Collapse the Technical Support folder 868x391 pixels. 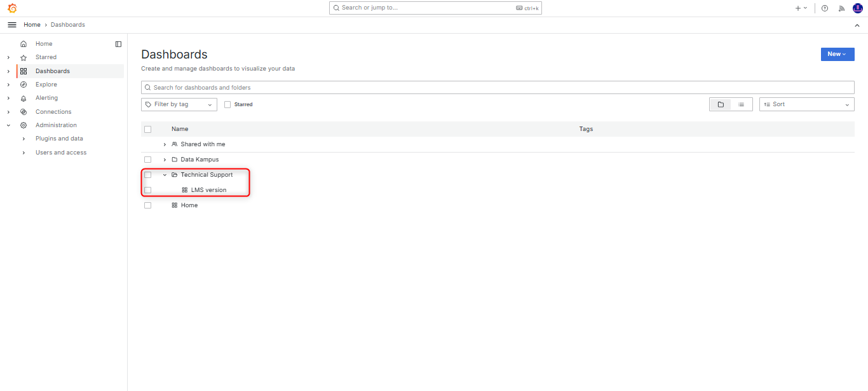click(x=165, y=175)
